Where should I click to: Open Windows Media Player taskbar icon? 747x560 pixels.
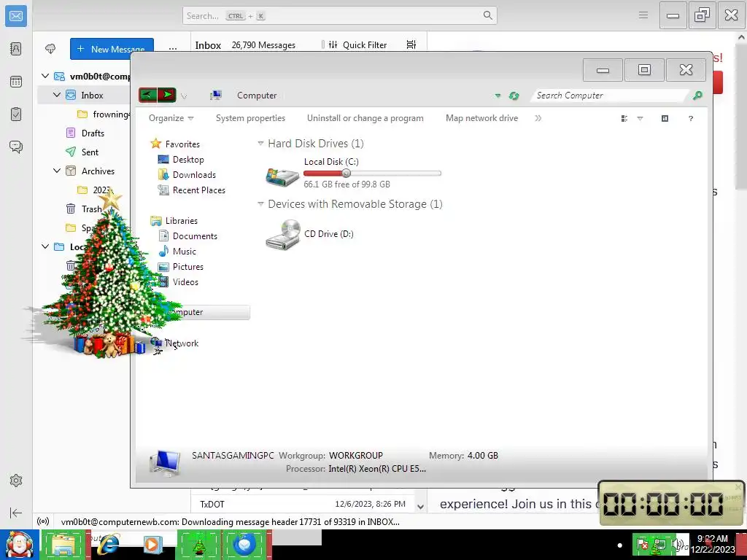tap(152, 544)
